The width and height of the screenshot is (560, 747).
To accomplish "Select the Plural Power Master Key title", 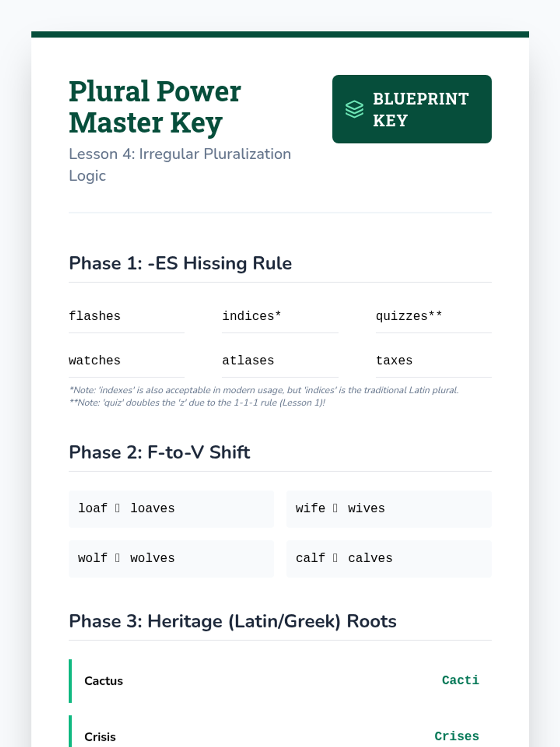I will click(x=155, y=107).
